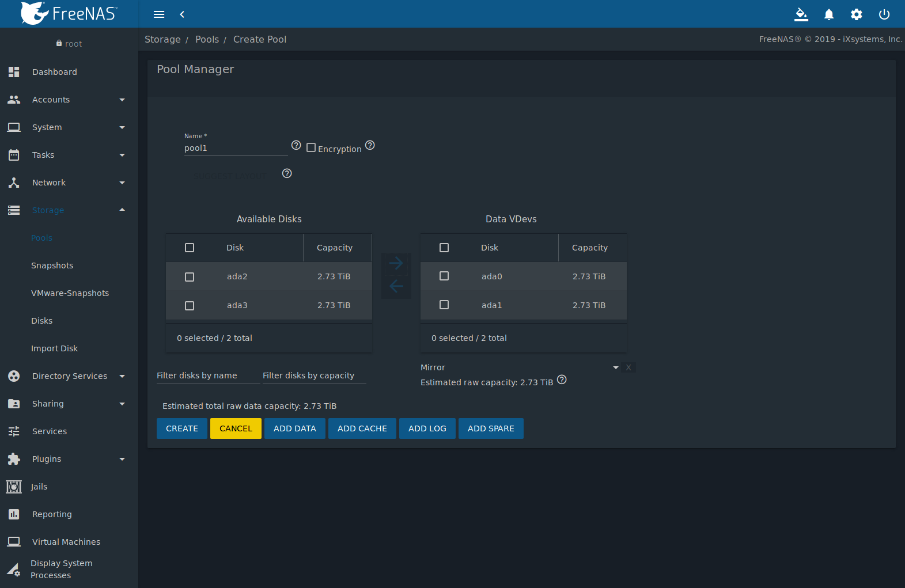Open the theme paint bucket icon
Viewport: 905px width, 588px height.
point(801,14)
